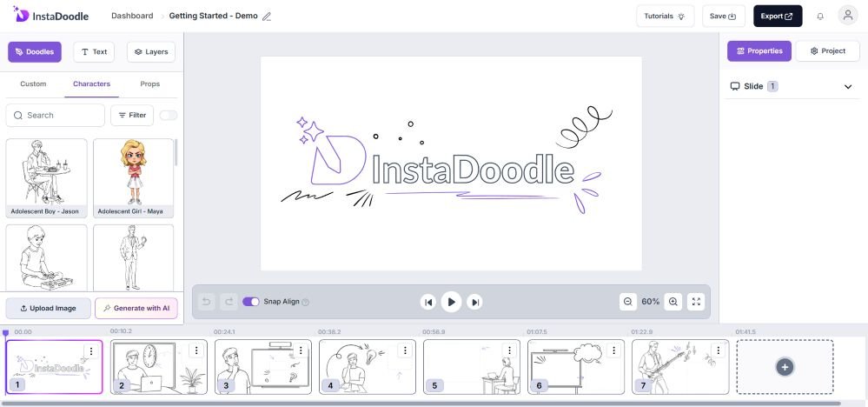Open the options menu for slide 4
Viewport: 868px width, 407px height.
(405, 350)
